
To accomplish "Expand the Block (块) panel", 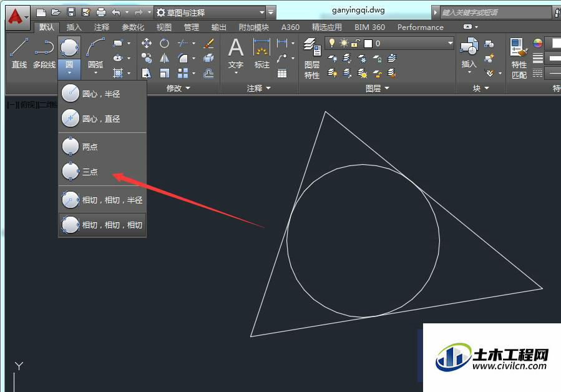I will click(x=481, y=88).
